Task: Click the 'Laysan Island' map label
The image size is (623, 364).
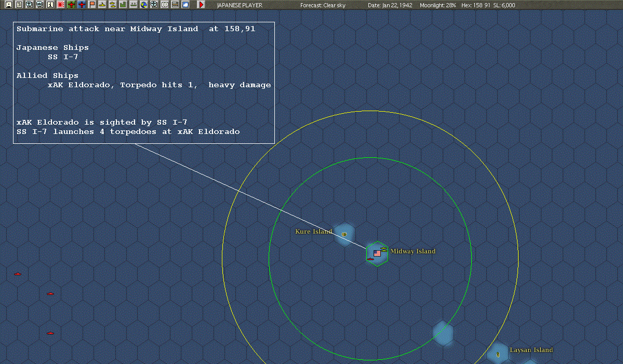Action: (x=531, y=349)
